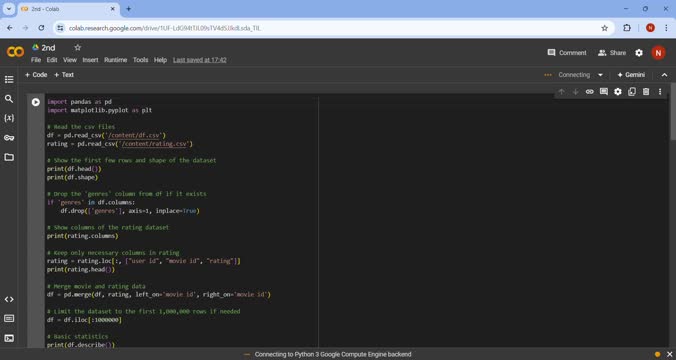Copy link to cell
The image size is (676, 360).
coord(589,91)
